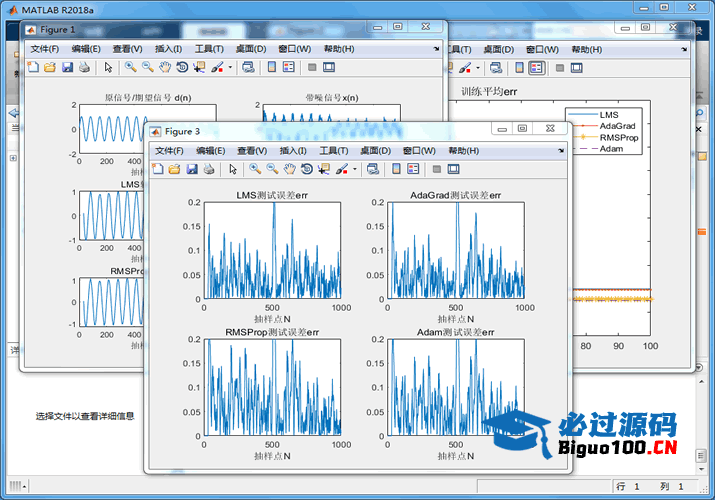Click New Figure icon in Figure 3 toolbar
Screen dimensions: 715x500
tap(158, 169)
